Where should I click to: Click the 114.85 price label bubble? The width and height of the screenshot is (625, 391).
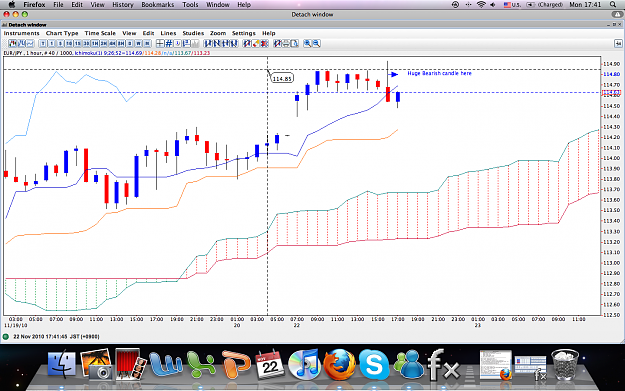click(282, 79)
